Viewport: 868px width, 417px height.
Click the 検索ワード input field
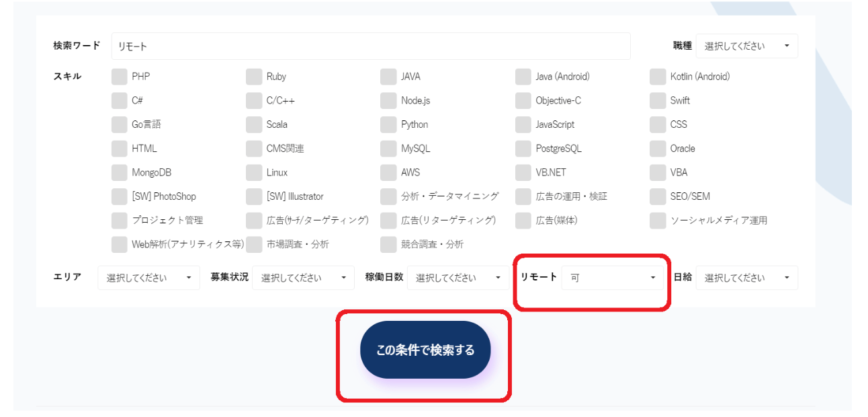click(x=371, y=46)
